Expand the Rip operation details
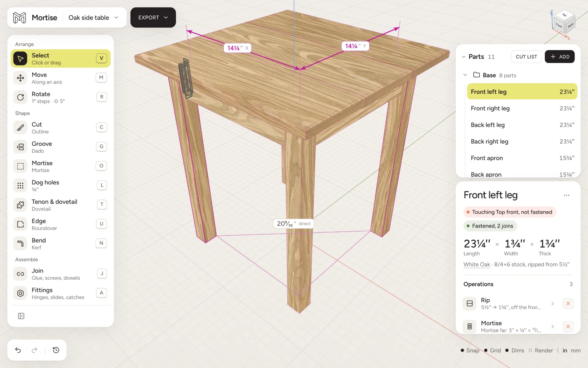Viewport: 588px width, 368px height. tap(552, 304)
